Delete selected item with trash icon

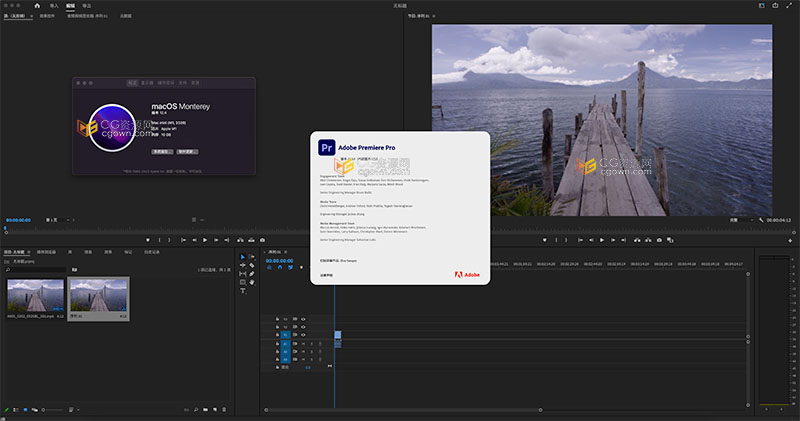click(224, 410)
